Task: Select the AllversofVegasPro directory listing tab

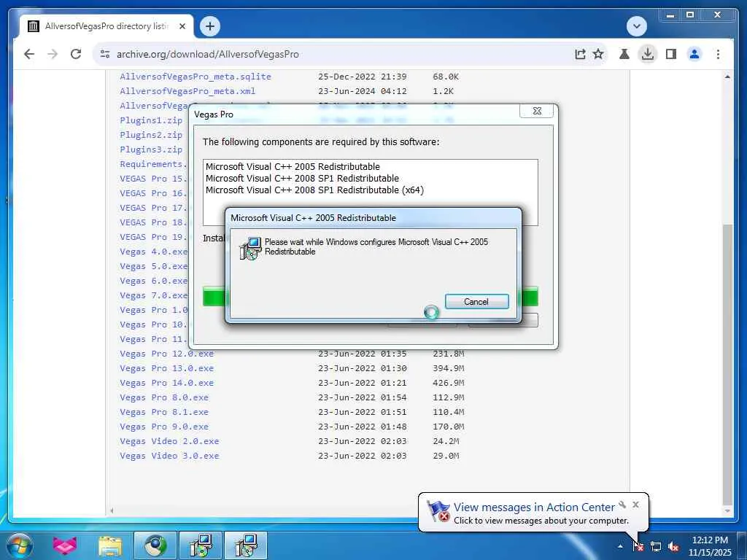Action: (107, 26)
